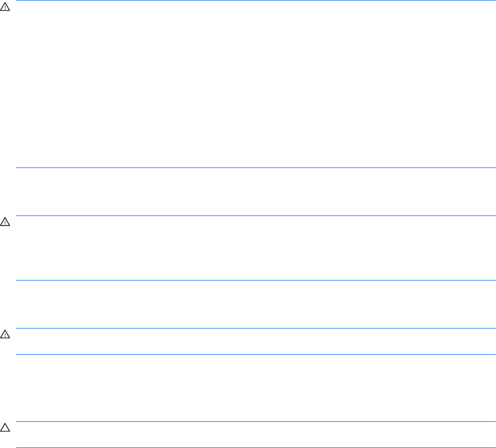The width and height of the screenshot is (496, 448).
Task: Click blank gap between third warning and caution boxes
Action: coord(256,388)
